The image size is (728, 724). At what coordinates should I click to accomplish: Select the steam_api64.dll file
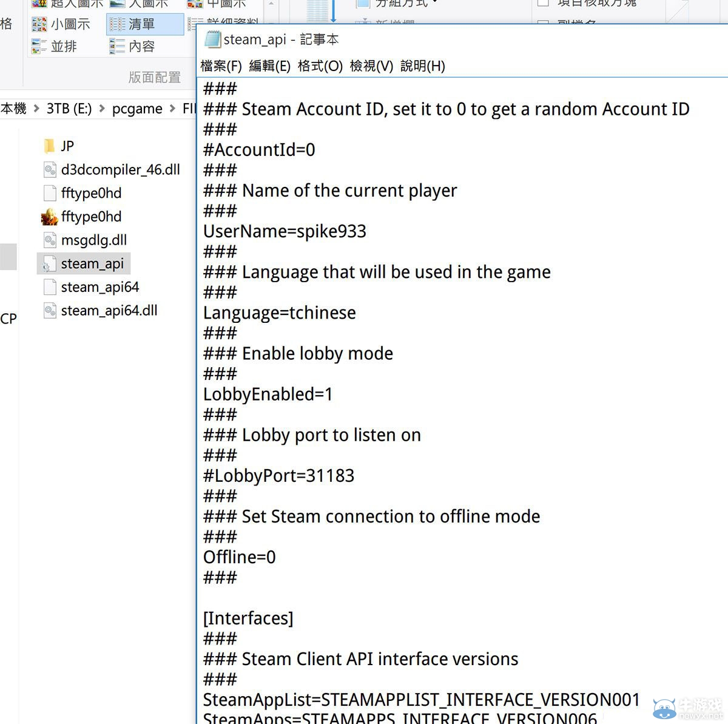pos(109,311)
